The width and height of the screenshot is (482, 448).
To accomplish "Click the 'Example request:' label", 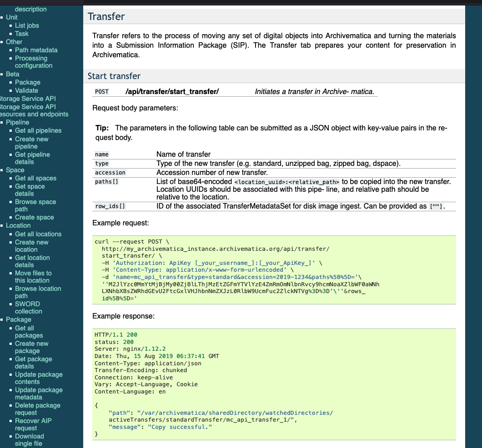I will pos(120,223).
